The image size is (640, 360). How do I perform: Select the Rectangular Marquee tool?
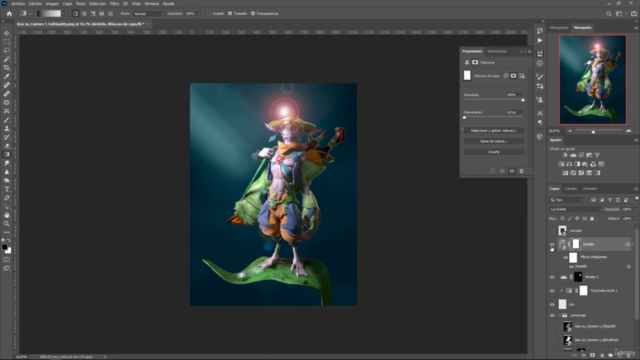tap(7, 42)
